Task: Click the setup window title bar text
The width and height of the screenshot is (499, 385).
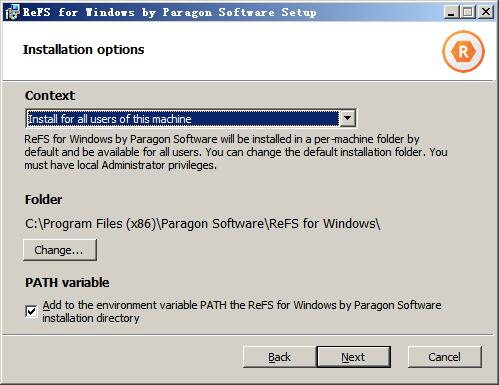Action: [169, 12]
